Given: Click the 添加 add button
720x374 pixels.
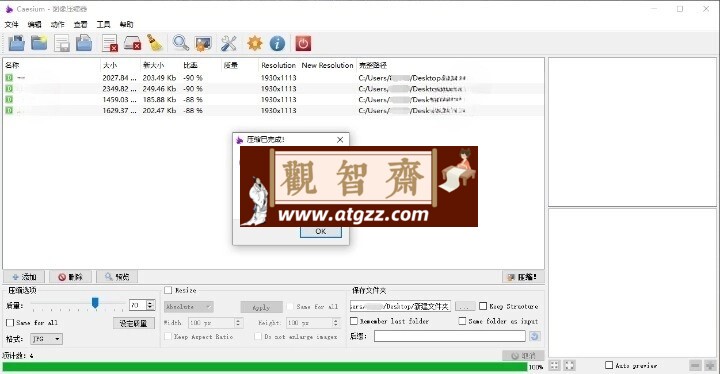Looking at the screenshot, I should click(x=24, y=277).
